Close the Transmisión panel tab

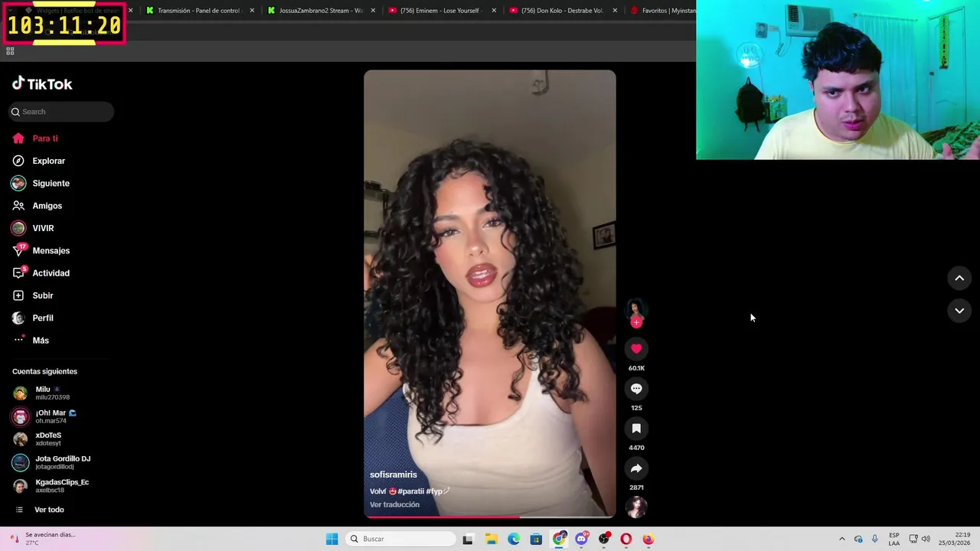tap(252, 11)
